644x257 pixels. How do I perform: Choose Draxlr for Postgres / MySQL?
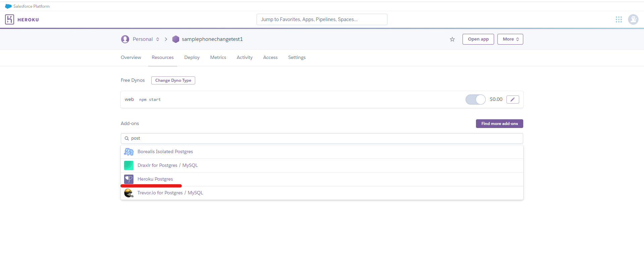(x=322, y=166)
